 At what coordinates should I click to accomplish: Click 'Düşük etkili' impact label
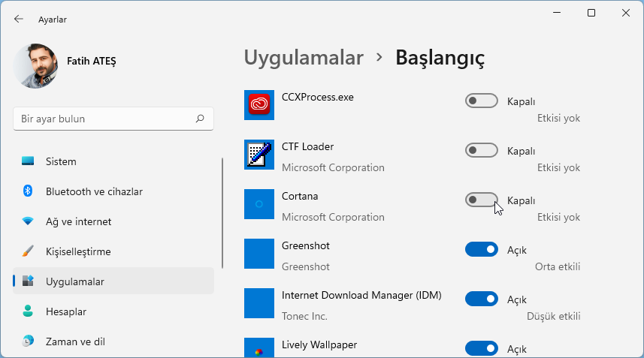point(553,316)
